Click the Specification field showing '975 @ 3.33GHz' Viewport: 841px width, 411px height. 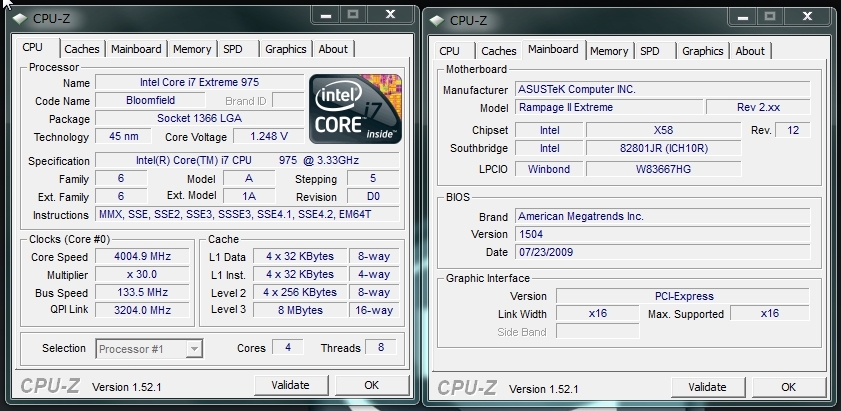247,160
